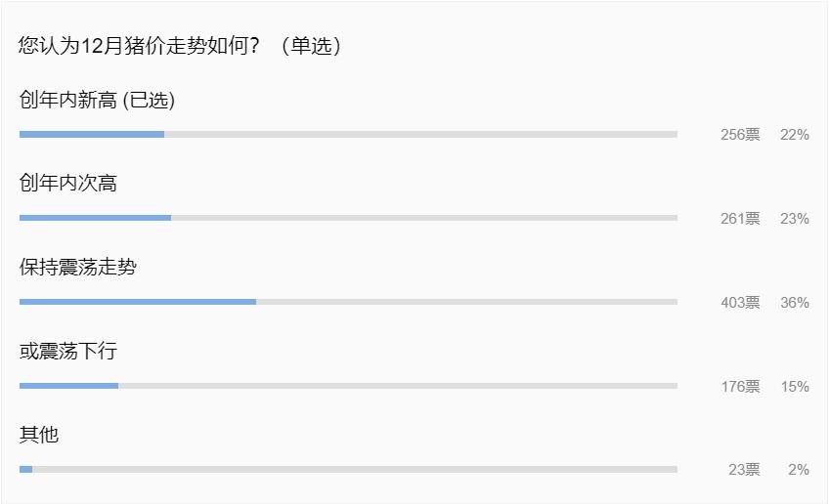Click the poll question about December pig prices
This screenshot has width=831, height=504.
tap(180, 46)
